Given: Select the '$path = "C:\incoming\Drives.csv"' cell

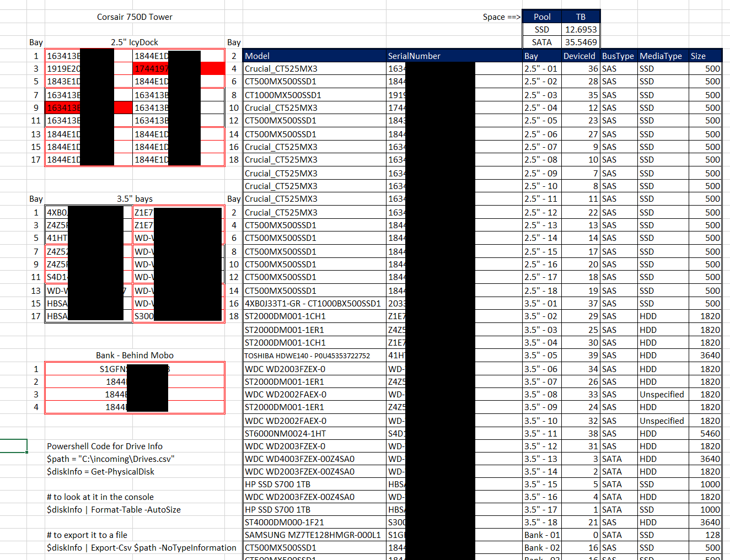Looking at the screenshot, I should point(110,459).
